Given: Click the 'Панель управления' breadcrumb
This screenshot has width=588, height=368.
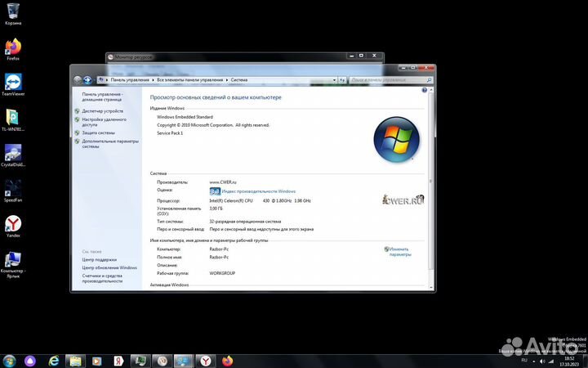Looking at the screenshot, I should click(130, 80).
